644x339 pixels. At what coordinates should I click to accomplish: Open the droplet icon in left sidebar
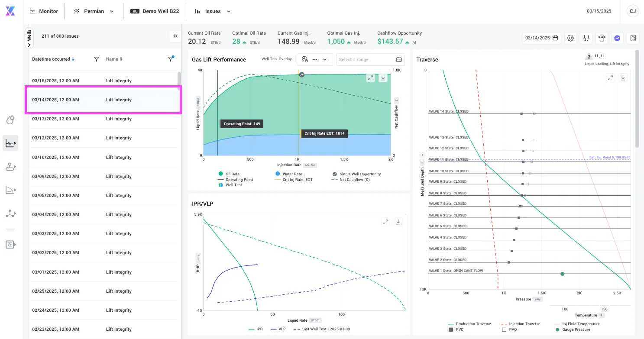(x=10, y=120)
